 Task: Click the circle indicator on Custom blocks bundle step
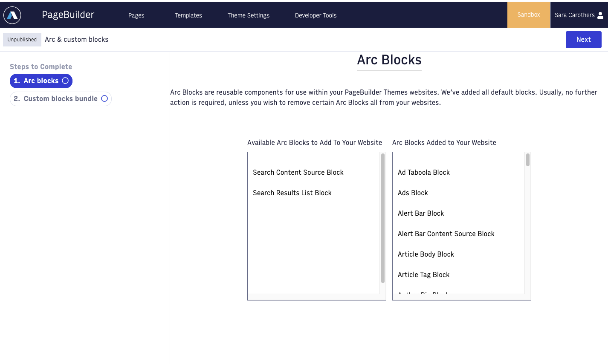tap(104, 98)
